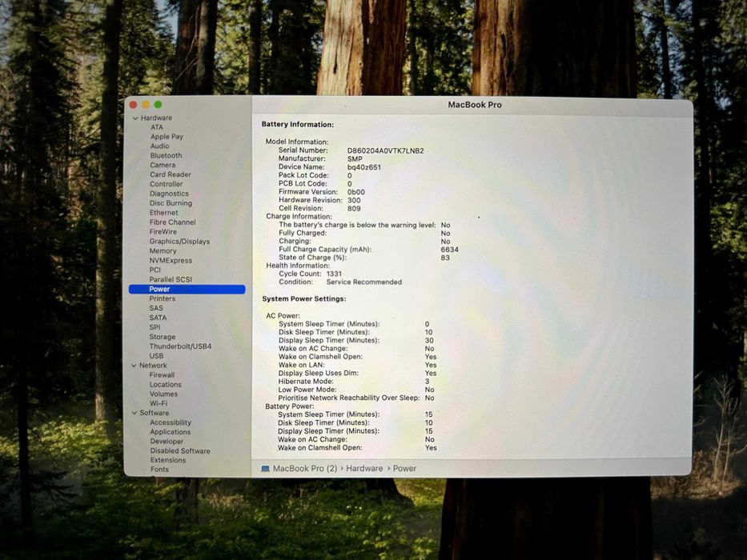
Task: Click Hardware in the path bar
Action: 364,469
